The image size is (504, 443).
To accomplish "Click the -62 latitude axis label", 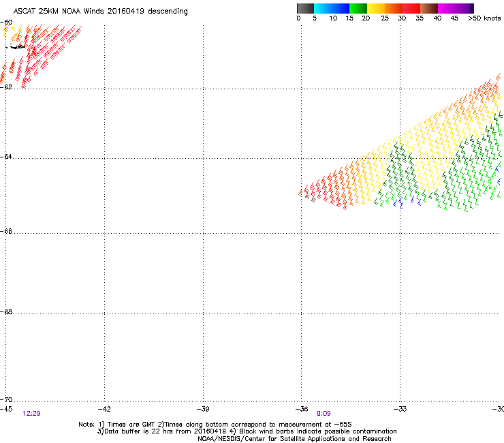I will (x=6, y=87).
